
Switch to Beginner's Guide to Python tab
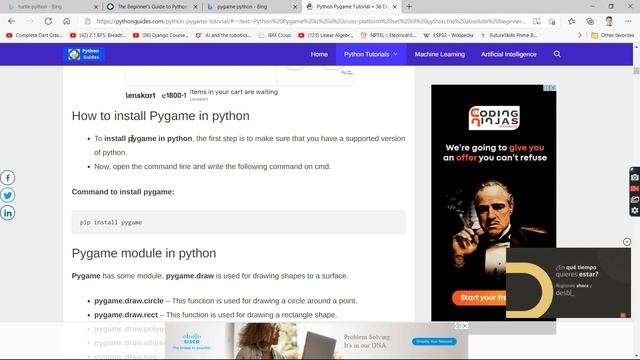coord(152,7)
